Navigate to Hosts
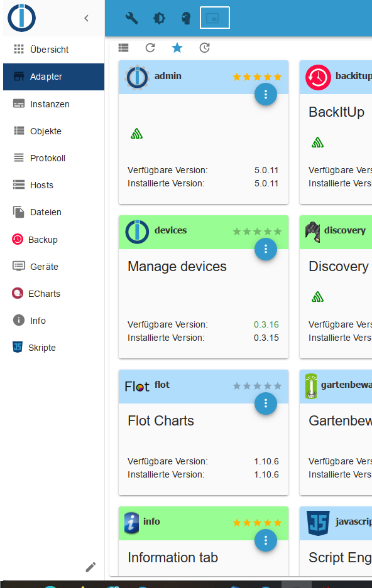Image resolution: width=372 pixels, height=588 pixels. (53, 185)
